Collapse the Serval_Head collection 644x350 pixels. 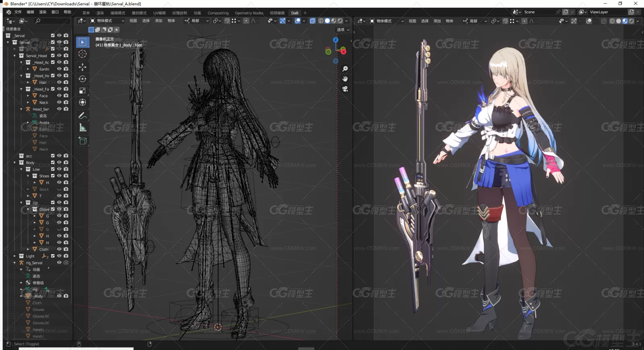(x=15, y=56)
